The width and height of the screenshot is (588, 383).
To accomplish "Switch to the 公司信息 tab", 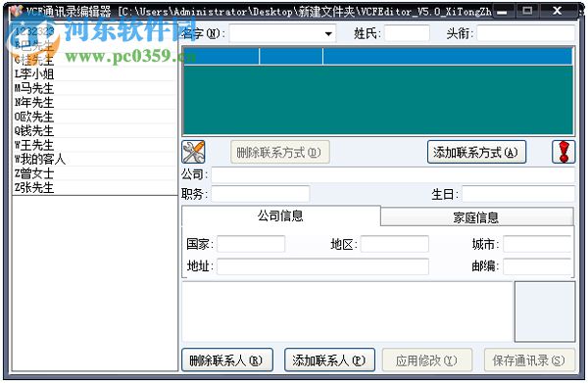I will (x=281, y=215).
